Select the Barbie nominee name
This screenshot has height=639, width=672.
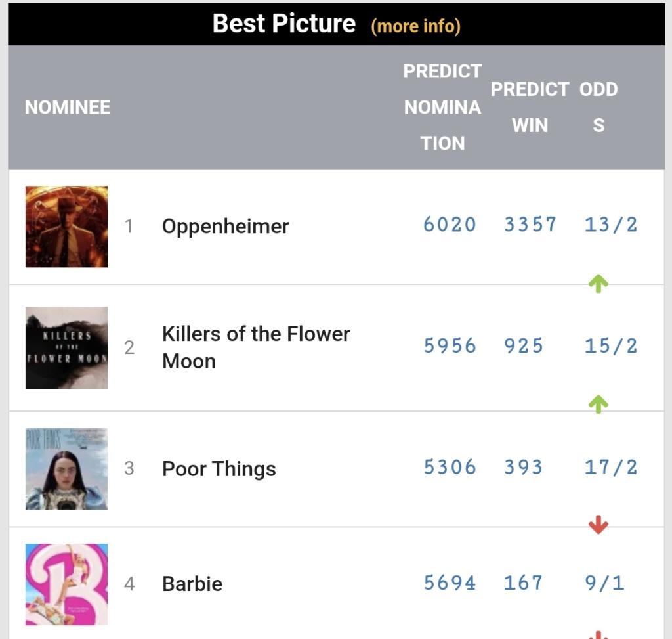pos(192,584)
